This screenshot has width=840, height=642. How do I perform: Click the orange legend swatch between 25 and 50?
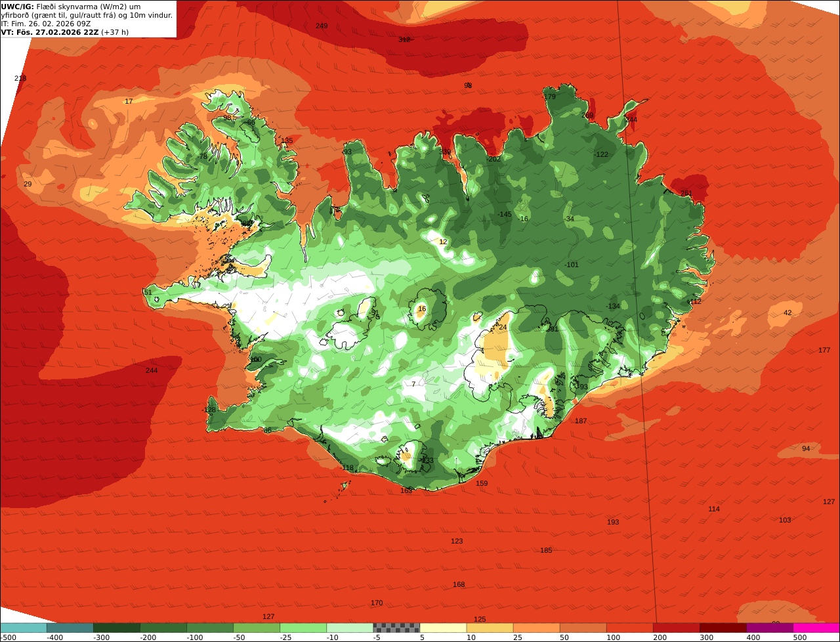click(x=536, y=628)
